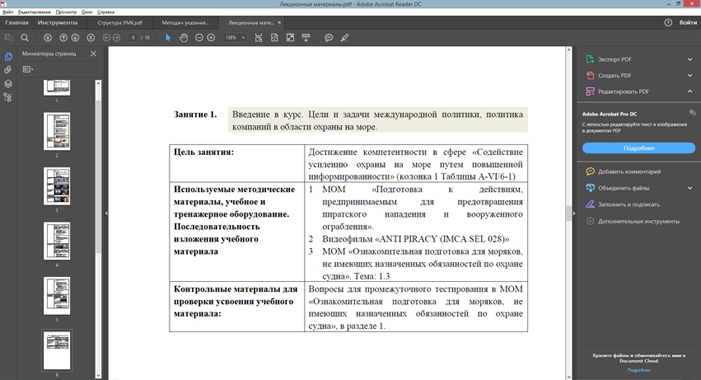Activate the hand pan tool

(x=184, y=38)
